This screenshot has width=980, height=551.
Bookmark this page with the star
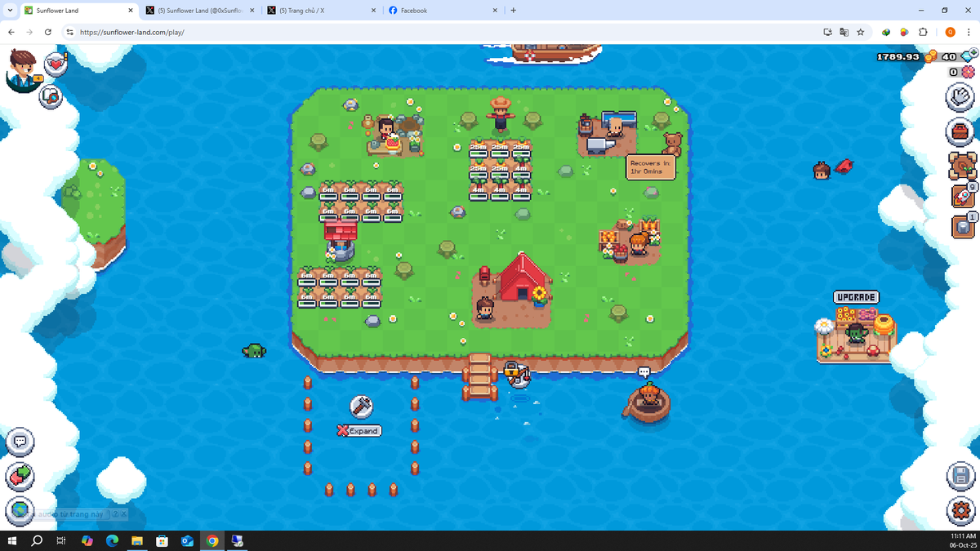861,32
